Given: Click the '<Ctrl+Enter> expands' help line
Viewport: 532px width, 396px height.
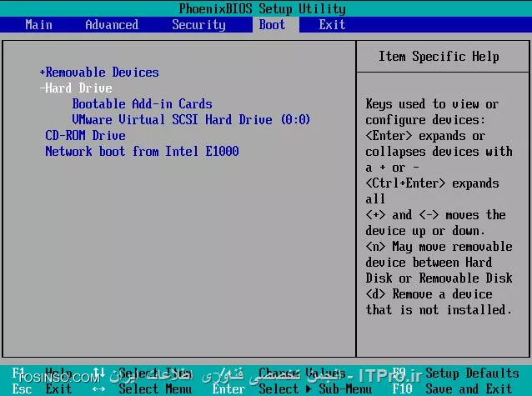Looking at the screenshot, I should pos(432,183).
